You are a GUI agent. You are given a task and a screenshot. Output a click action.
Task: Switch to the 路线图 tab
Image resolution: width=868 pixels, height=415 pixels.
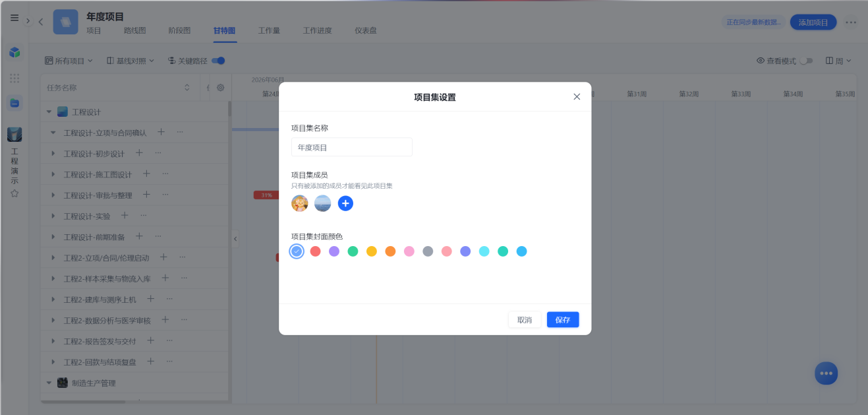coord(135,30)
